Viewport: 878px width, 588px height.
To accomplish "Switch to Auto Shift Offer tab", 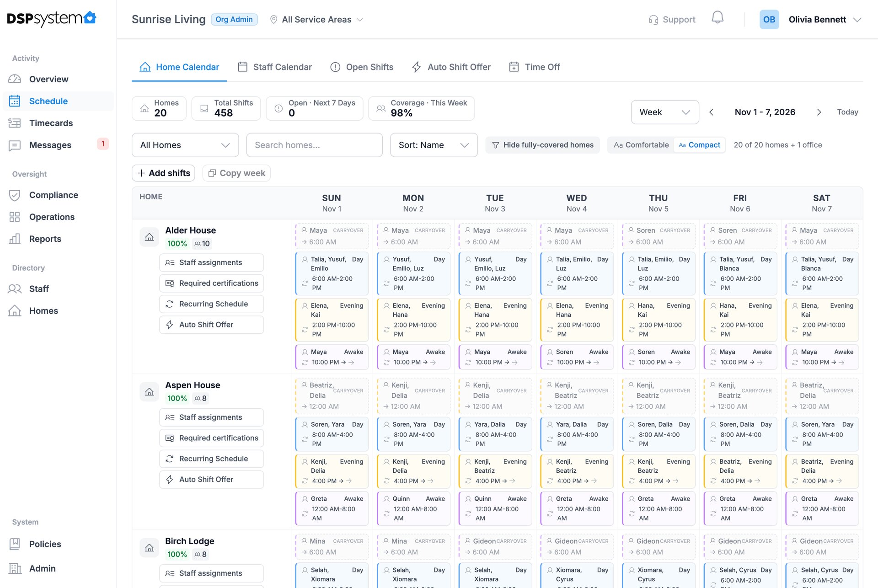I will click(451, 67).
